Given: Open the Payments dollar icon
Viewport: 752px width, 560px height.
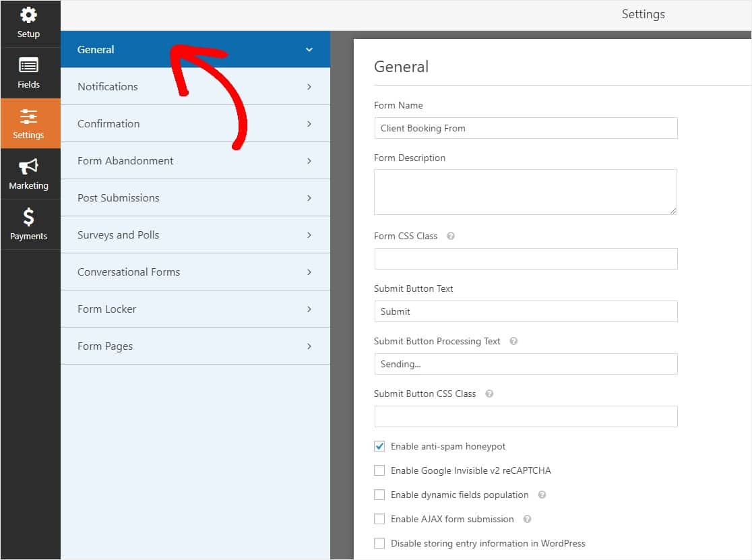Looking at the screenshot, I should [28, 217].
